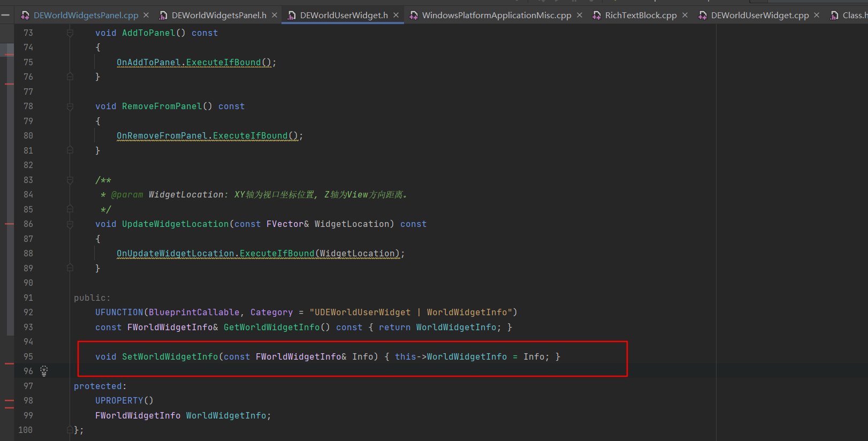Viewport: 868px width, 441px height.
Task: Click the GetWorldWidgetInfo function name
Action: [x=271, y=327]
